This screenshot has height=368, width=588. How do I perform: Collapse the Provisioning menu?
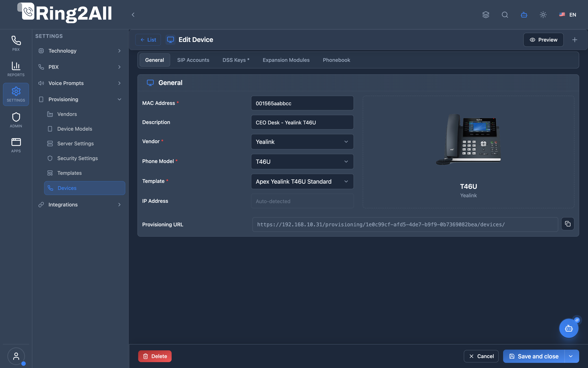[80, 99]
